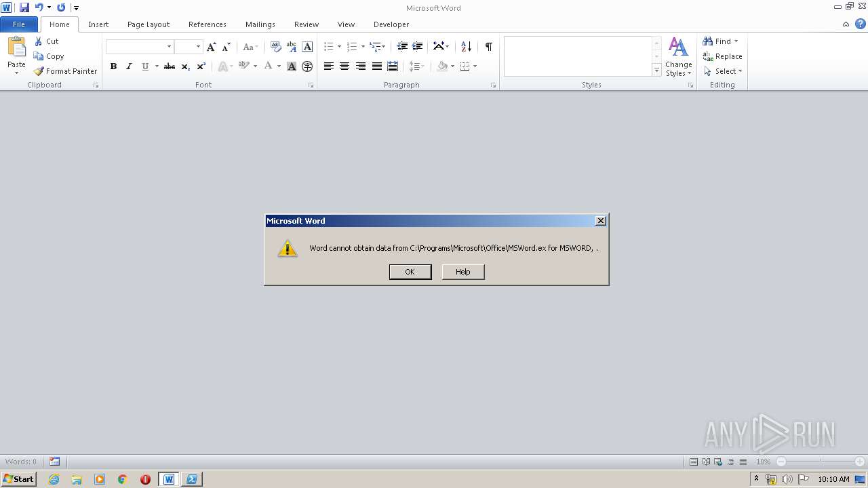
Task: Click the Sort icon
Action: tap(466, 47)
